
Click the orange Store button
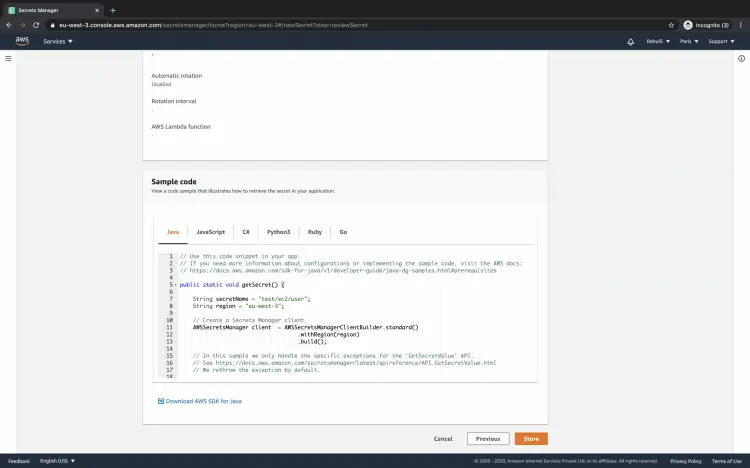(531, 439)
